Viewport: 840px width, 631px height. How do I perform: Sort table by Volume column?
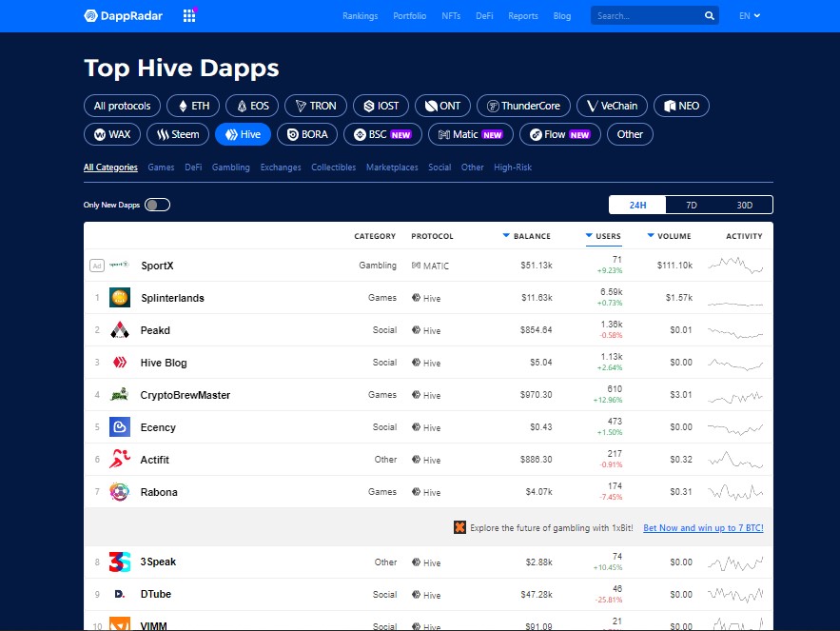tap(669, 236)
